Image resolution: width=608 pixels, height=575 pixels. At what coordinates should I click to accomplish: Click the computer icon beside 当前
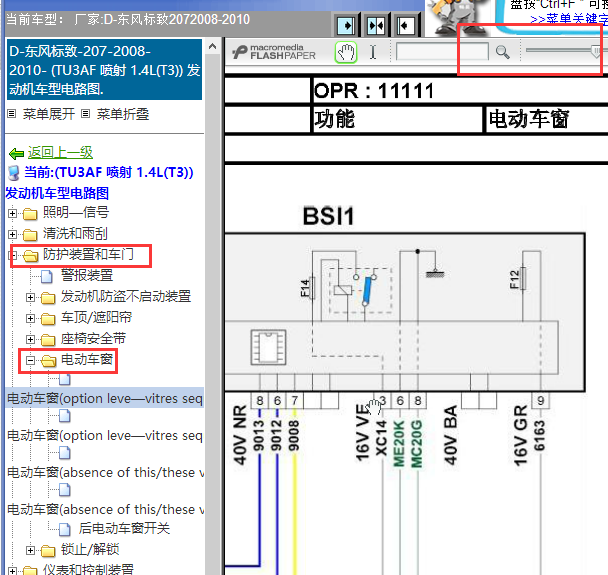tap(14, 173)
